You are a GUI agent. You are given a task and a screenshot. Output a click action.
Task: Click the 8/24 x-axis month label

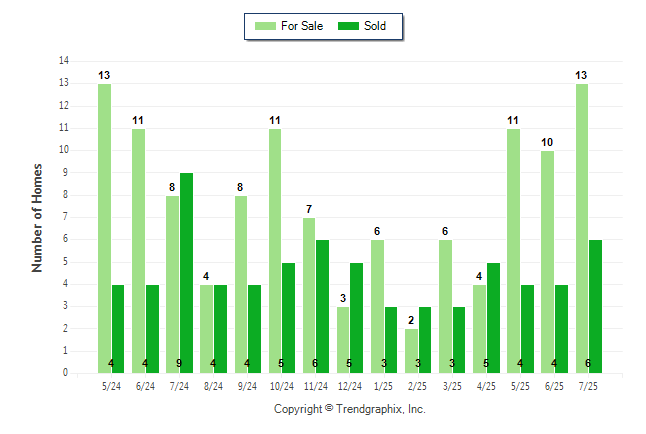[x=213, y=386]
